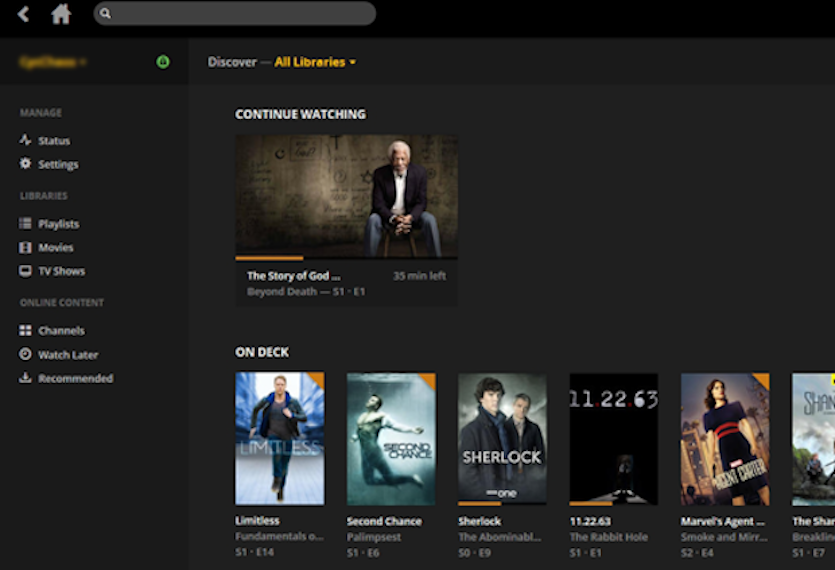The height and width of the screenshot is (570, 835).
Task: Click the magnifier icon in search bar
Action: tap(105, 13)
